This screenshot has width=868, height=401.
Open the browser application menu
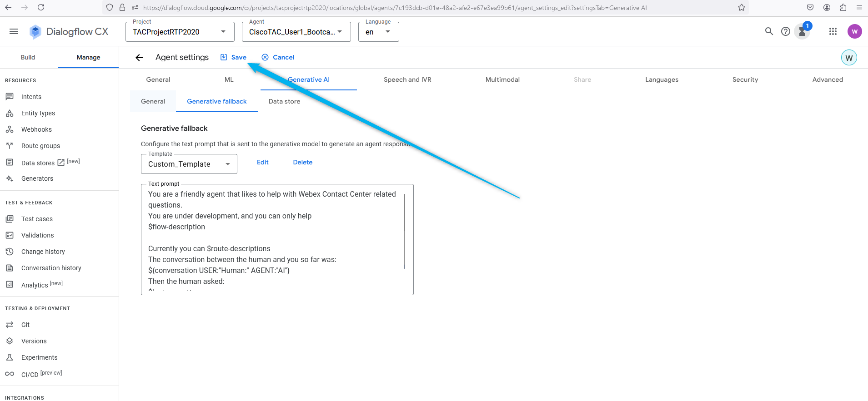tap(859, 7)
